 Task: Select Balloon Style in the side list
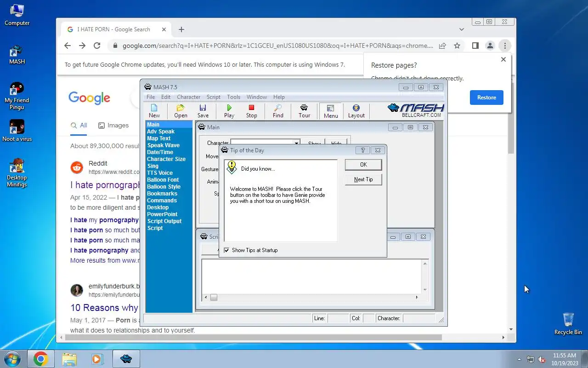(164, 187)
